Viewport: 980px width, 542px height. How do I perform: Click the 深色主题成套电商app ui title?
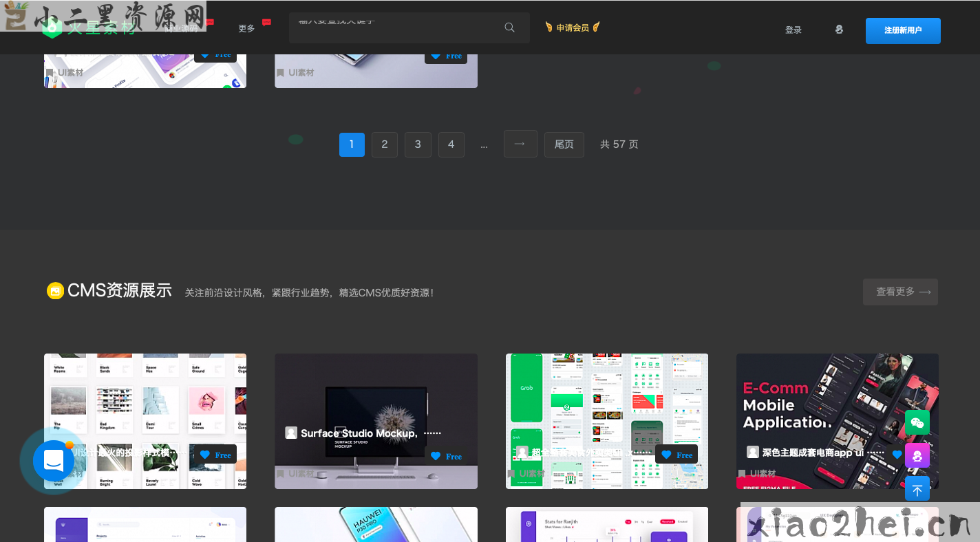click(x=824, y=453)
